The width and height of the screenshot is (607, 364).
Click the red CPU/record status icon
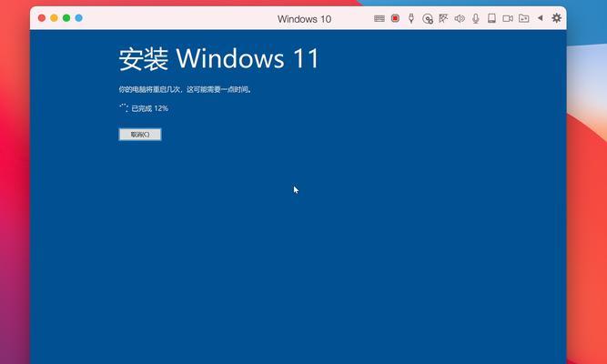click(395, 18)
